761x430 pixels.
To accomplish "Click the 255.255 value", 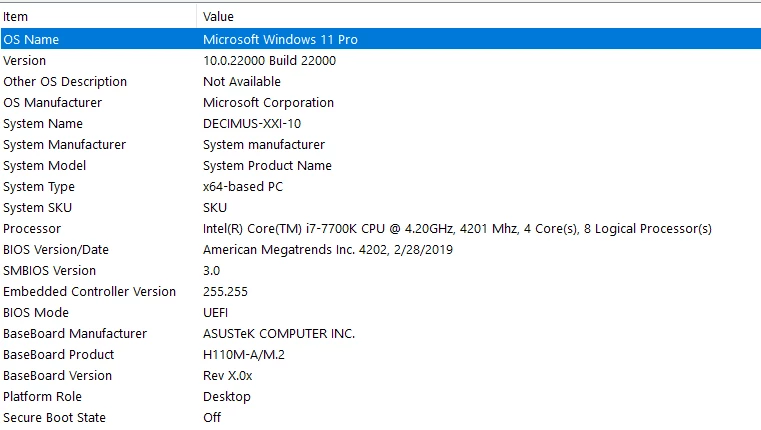I will pos(225,292).
